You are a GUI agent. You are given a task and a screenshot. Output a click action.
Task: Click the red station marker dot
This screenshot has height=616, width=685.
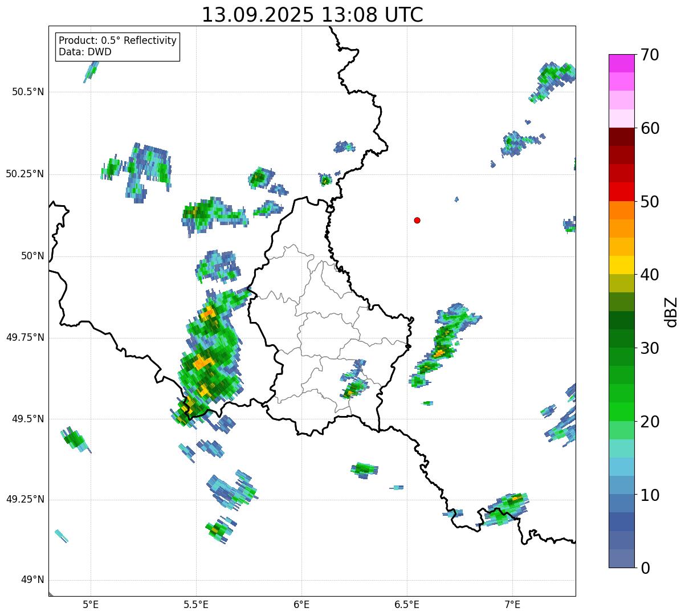(x=417, y=220)
